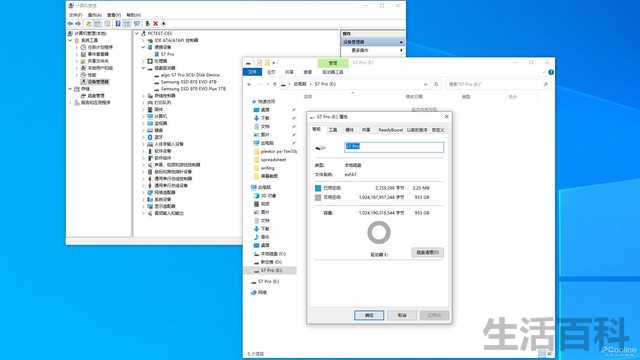Switch to 工具 tab in S7 Pro properties
This screenshot has width=640, height=360.
click(x=333, y=130)
